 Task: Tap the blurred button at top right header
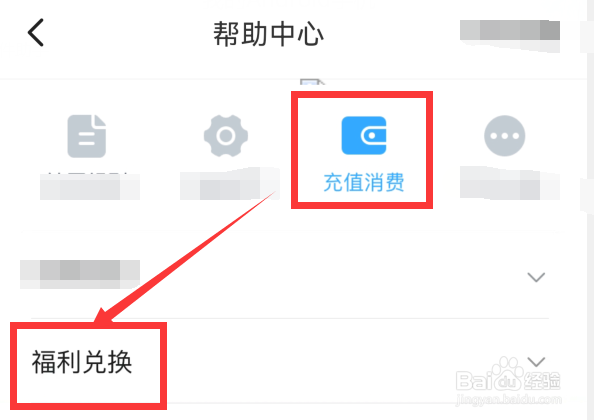(x=510, y=36)
